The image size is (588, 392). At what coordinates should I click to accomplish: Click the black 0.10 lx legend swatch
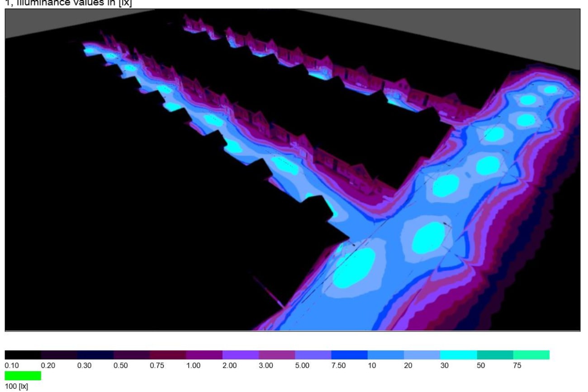pyautogui.click(x=23, y=355)
